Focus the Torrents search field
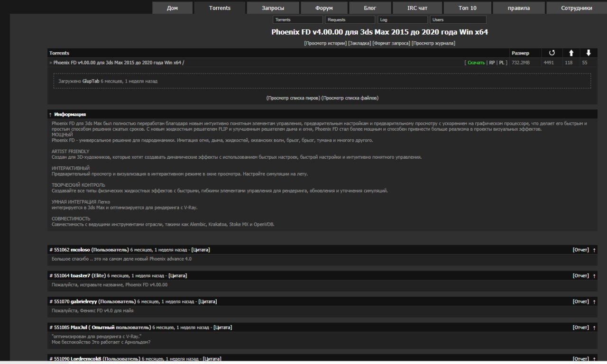 [298, 20]
